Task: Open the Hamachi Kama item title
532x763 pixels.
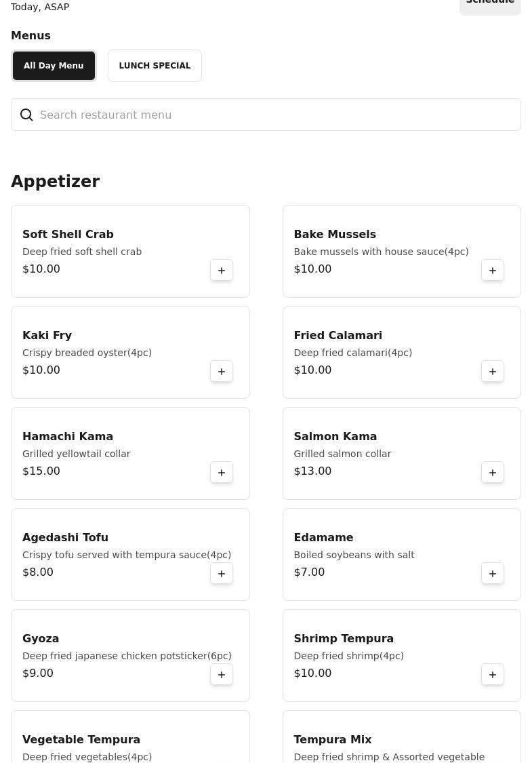Action: [x=68, y=436]
